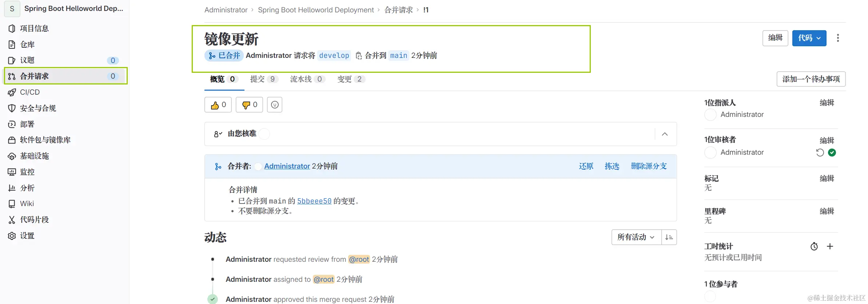868x304 pixels.
Task: Click the 不要删除源分支。 detail line
Action: click(x=266, y=211)
